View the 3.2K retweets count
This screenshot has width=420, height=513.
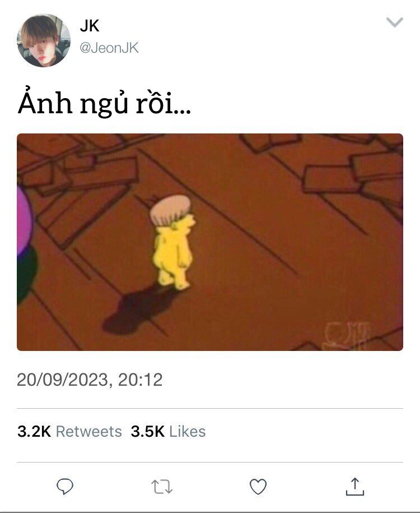pos(34,431)
